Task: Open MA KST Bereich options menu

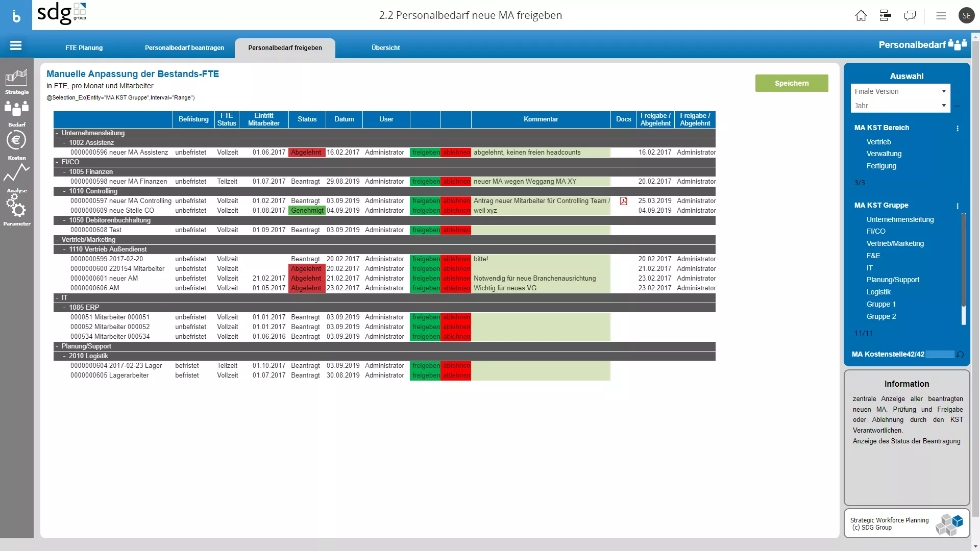Action: point(958,129)
